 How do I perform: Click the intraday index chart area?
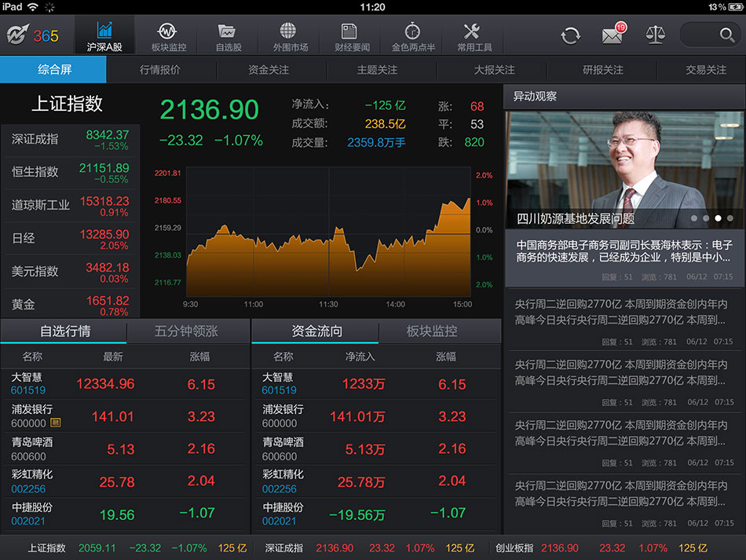point(328,231)
